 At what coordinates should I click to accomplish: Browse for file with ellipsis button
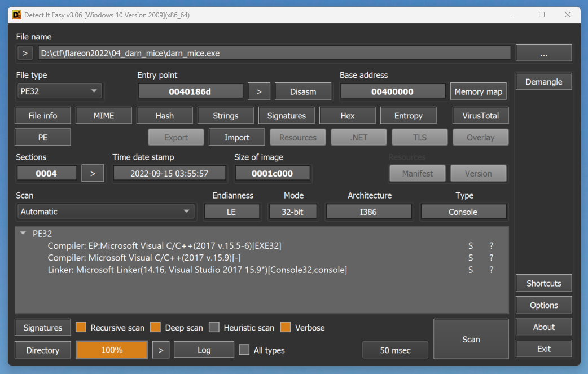[543, 53]
